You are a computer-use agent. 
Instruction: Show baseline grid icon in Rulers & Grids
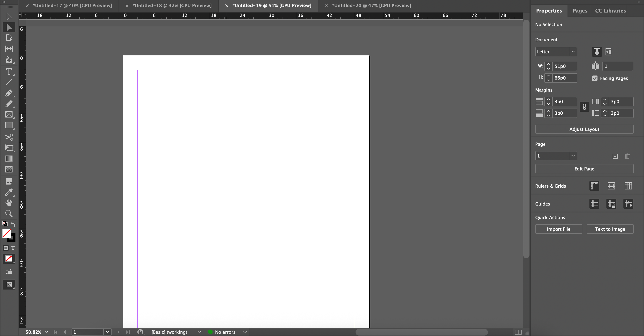611,186
